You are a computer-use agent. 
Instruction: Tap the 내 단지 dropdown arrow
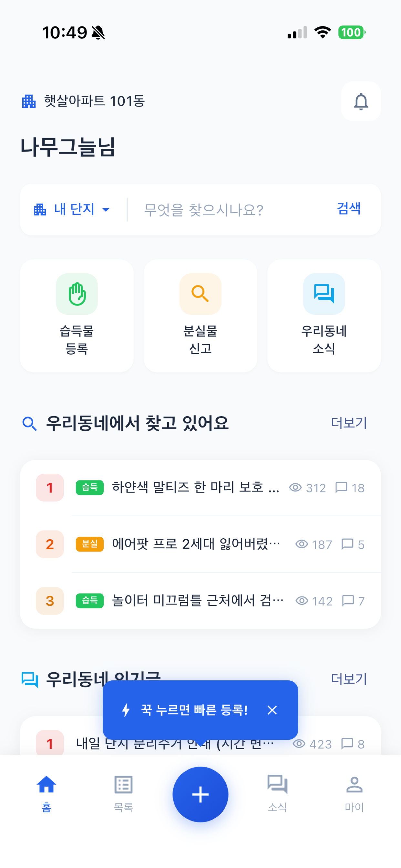pos(106,210)
